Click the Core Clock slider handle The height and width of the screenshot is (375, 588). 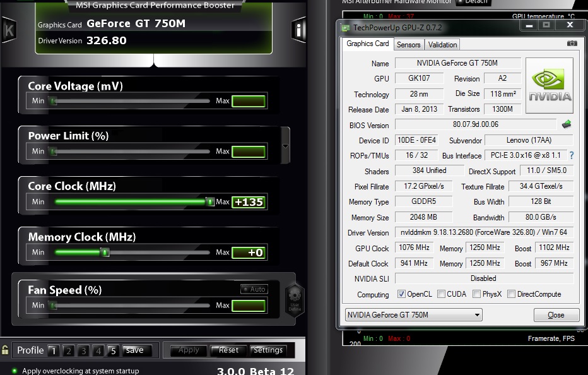point(210,202)
